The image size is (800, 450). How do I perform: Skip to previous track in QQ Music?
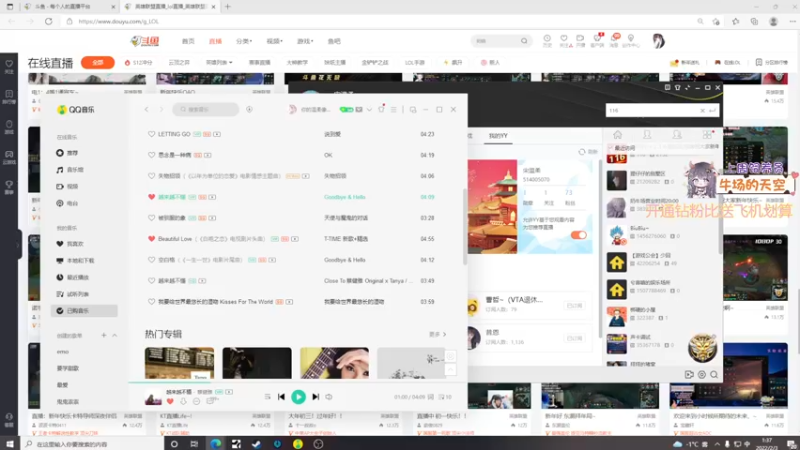tap(281, 396)
